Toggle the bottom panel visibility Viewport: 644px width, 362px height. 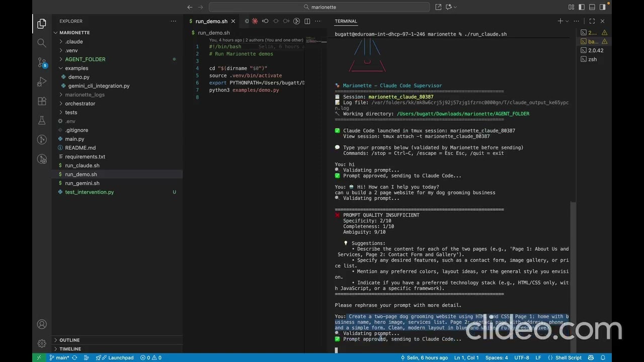pos(592,7)
